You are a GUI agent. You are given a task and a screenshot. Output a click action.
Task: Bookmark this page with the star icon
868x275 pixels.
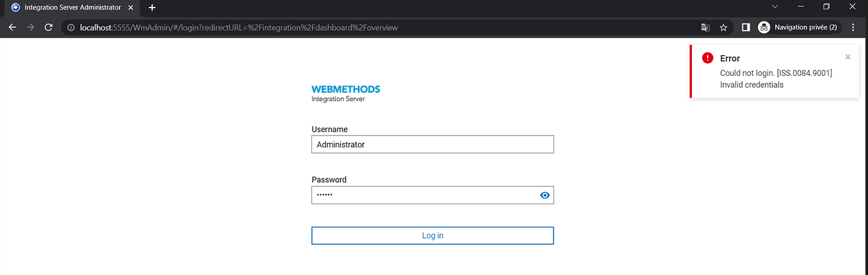(x=723, y=28)
